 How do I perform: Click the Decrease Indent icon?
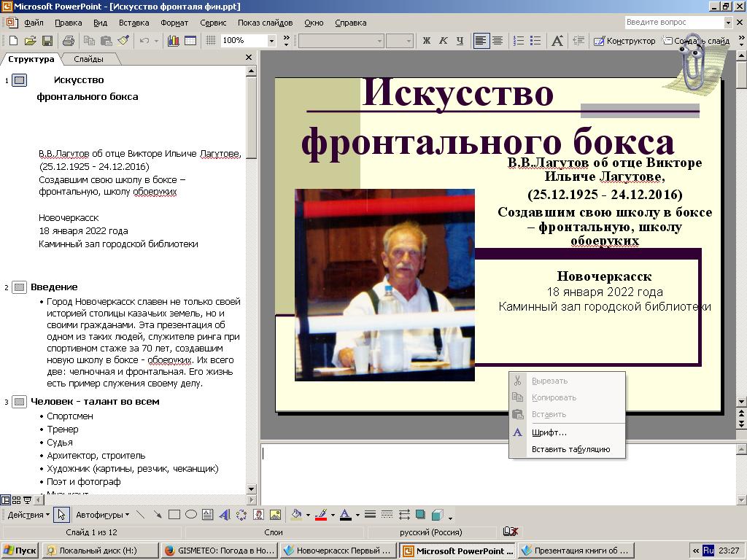point(578,41)
